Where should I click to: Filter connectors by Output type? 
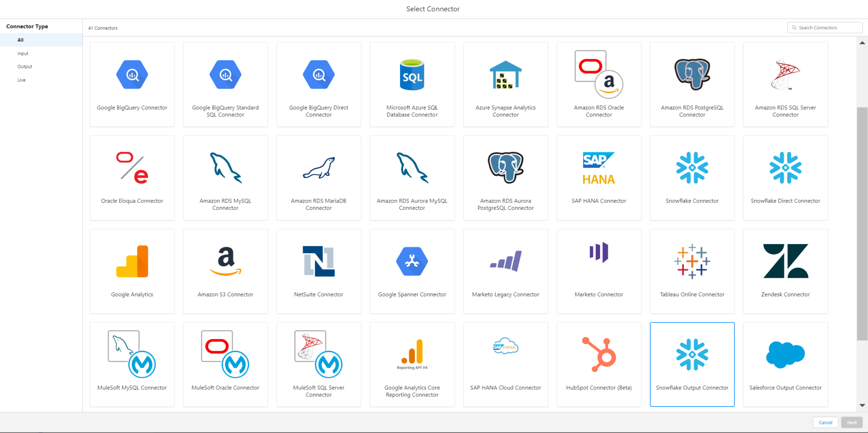click(x=25, y=67)
